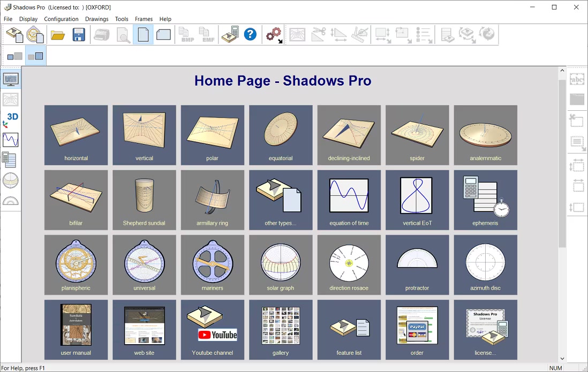This screenshot has height=372, width=588.
Task: Open the Tools menu
Action: click(x=122, y=19)
